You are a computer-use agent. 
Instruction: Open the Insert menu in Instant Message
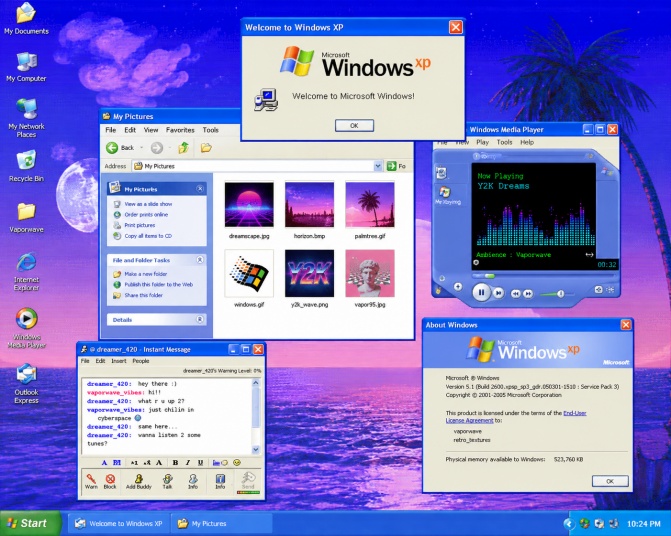pyautogui.click(x=119, y=361)
